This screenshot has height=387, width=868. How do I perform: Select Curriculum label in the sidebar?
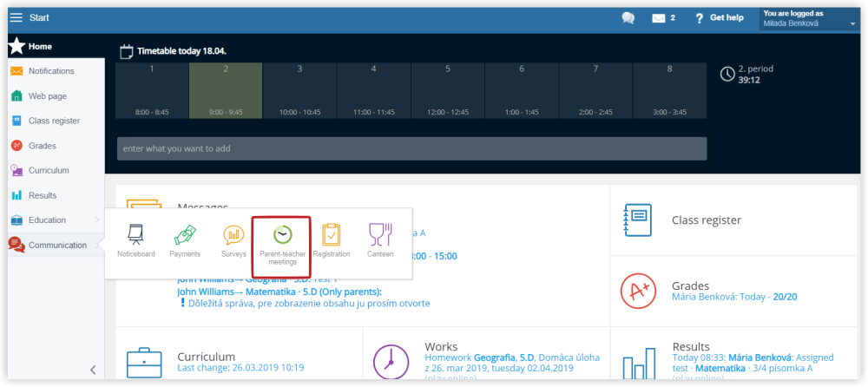click(x=49, y=170)
